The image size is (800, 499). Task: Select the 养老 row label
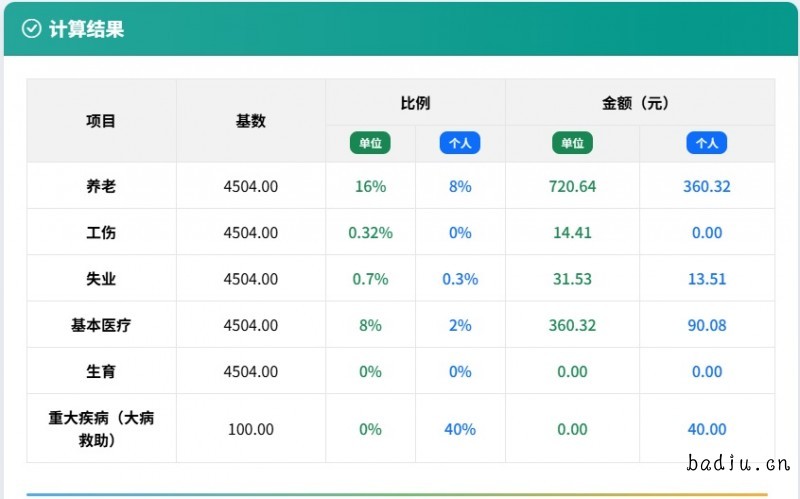pos(101,186)
